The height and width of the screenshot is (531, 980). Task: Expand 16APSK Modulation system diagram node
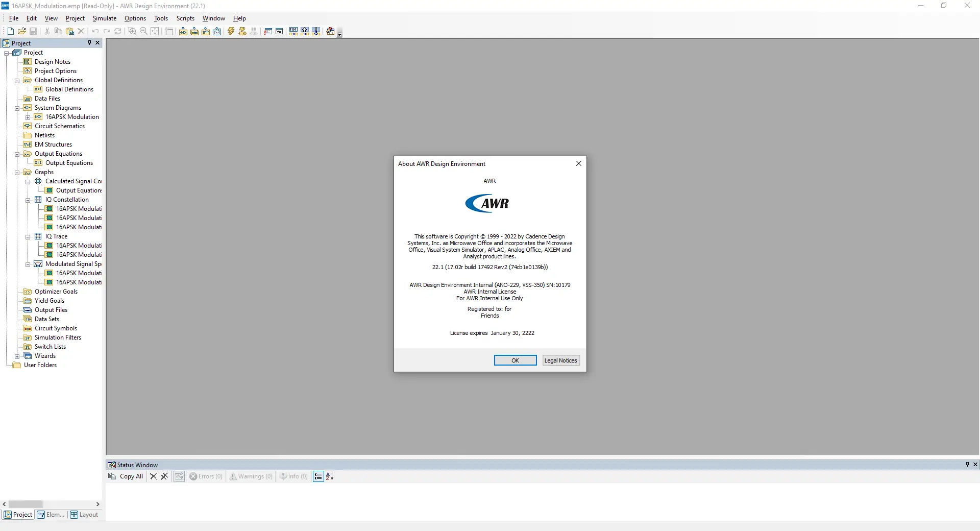point(28,117)
